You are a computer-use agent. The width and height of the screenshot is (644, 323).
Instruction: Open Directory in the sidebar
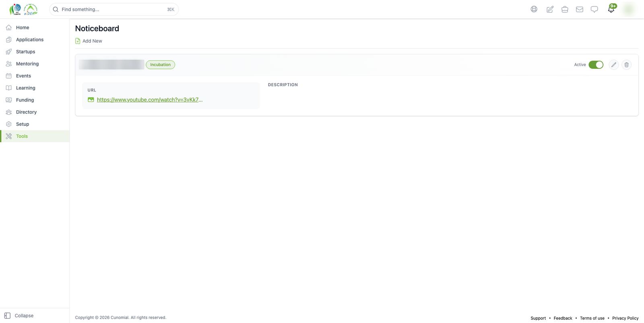pos(35,112)
